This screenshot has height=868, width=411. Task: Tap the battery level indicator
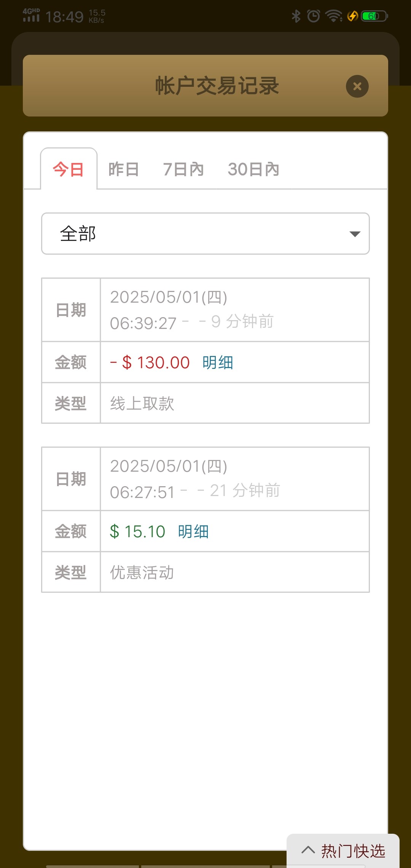374,16
